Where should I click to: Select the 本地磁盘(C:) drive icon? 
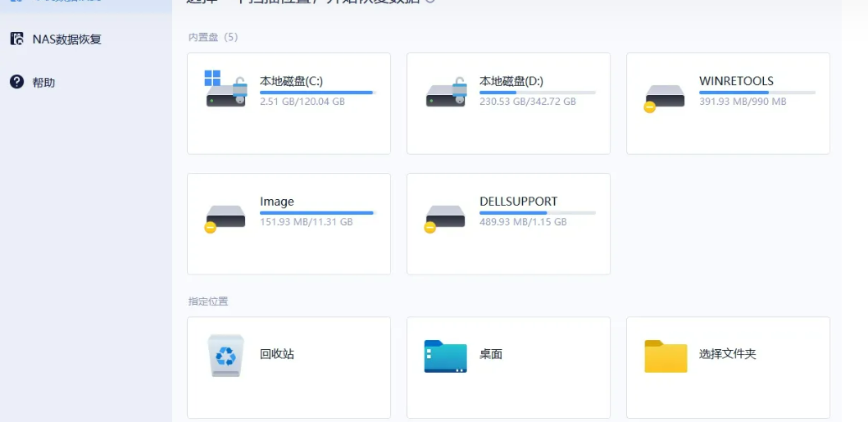point(225,90)
